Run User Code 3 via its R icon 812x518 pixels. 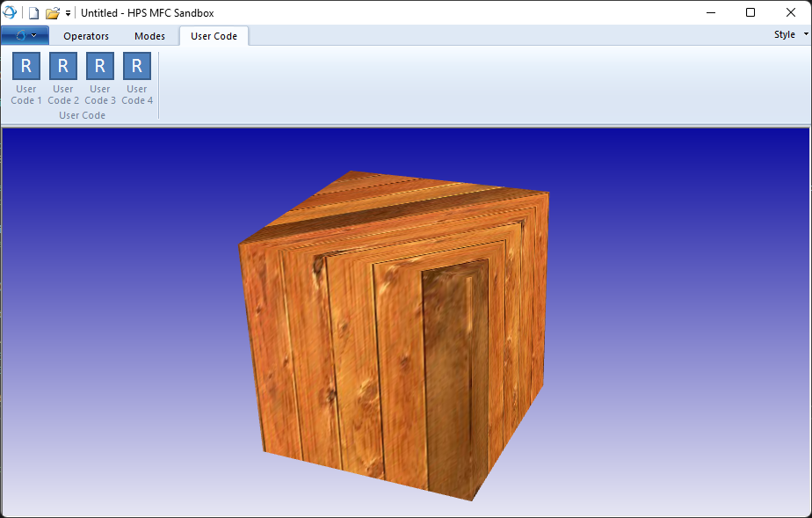click(x=99, y=65)
